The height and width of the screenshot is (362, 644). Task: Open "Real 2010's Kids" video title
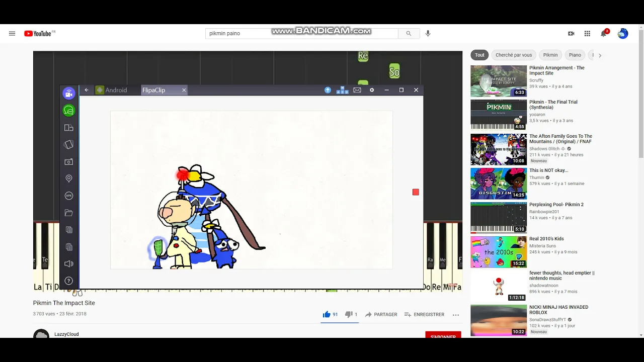point(546,239)
